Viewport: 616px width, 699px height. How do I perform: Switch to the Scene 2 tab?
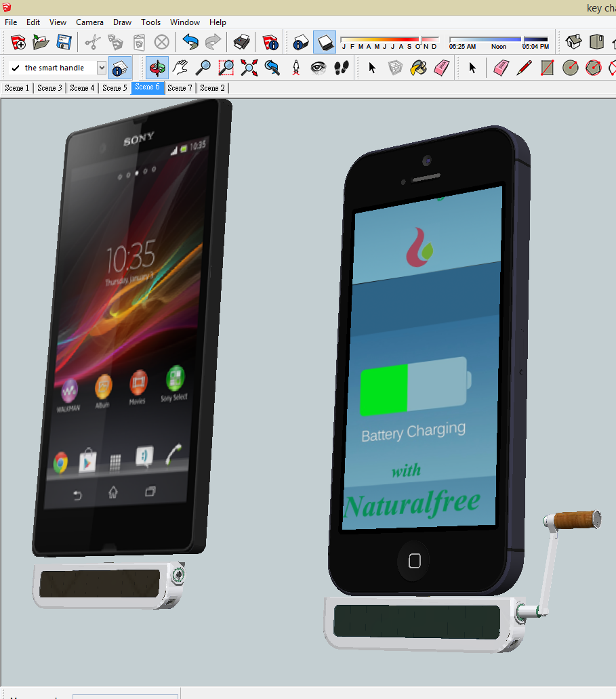pyautogui.click(x=212, y=88)
